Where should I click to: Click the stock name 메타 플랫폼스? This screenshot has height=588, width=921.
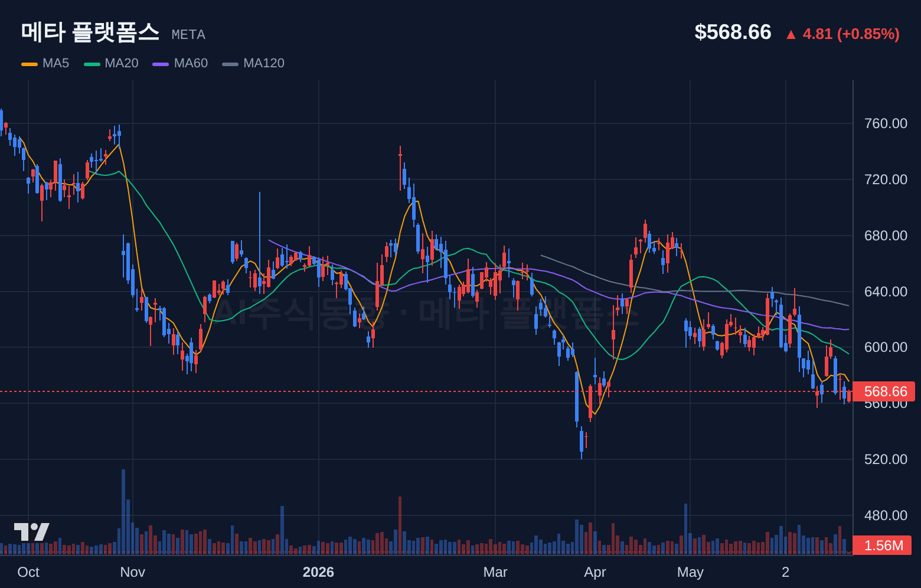(90, 32)
